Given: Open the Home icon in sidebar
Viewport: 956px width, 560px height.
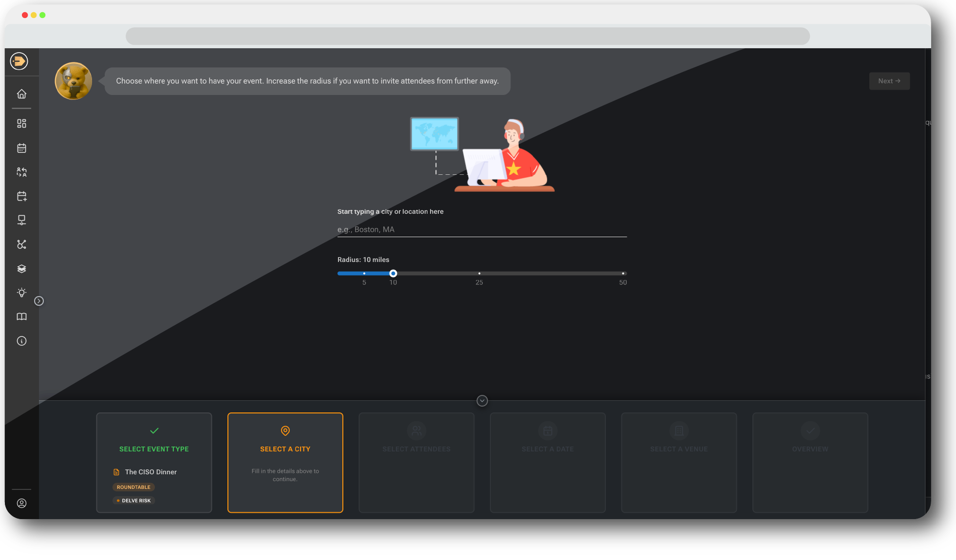Looking at the screenshot, I should 21,93.
